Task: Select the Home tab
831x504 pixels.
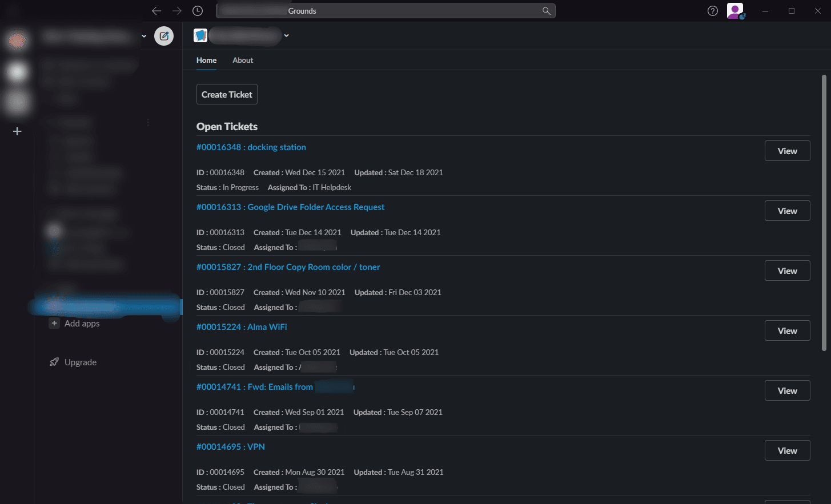Action: point(206,60)
